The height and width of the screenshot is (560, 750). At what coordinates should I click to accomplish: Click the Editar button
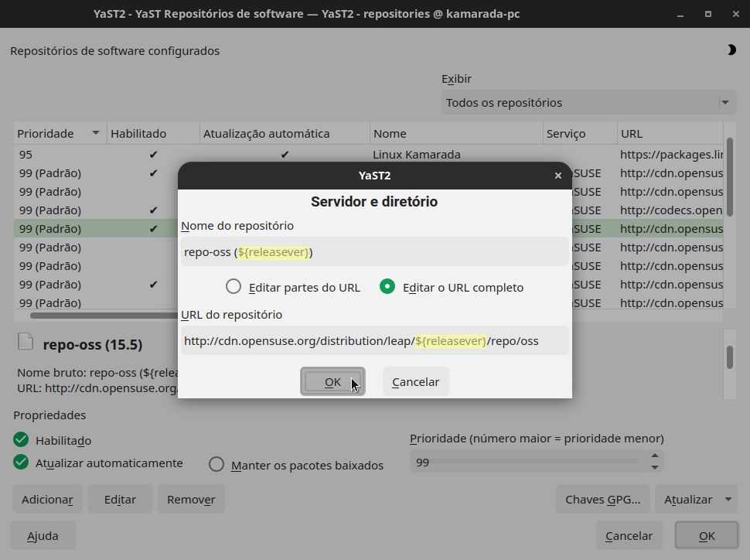[120, 499]
